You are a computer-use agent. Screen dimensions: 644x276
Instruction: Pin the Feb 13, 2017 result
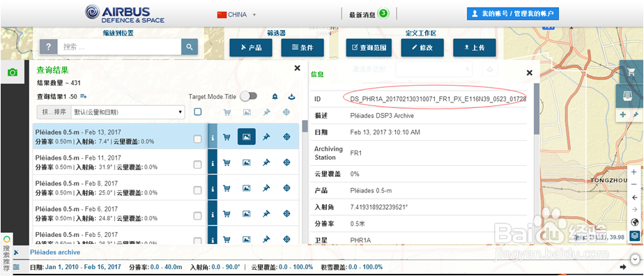pyautogui.click(x=266, y=137)
